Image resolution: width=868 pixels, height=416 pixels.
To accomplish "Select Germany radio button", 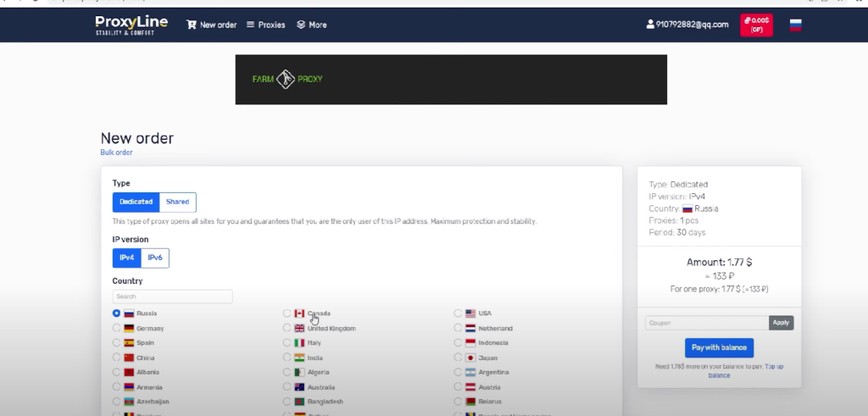I will click(116, 328).
